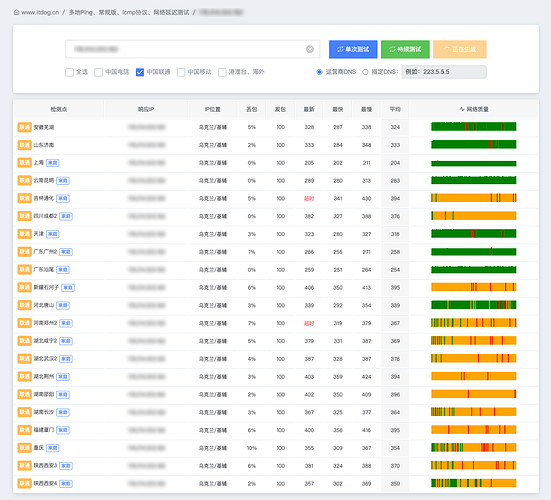Focus the ping address input field

point(193,49)
